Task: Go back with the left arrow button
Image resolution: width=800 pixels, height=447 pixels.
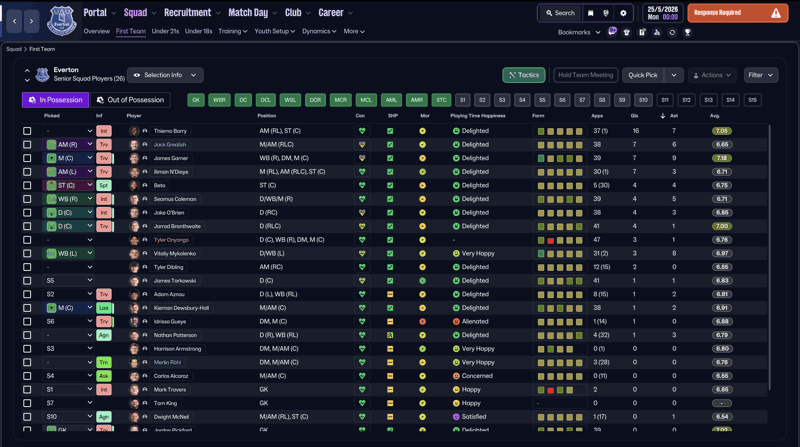Action: (14, 21)
